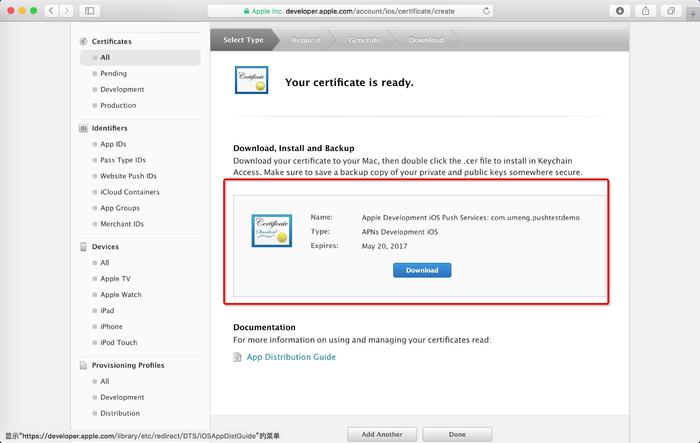Click the Add Another button
This screenshot has width=700, height=443.
[x=381, y=435]
